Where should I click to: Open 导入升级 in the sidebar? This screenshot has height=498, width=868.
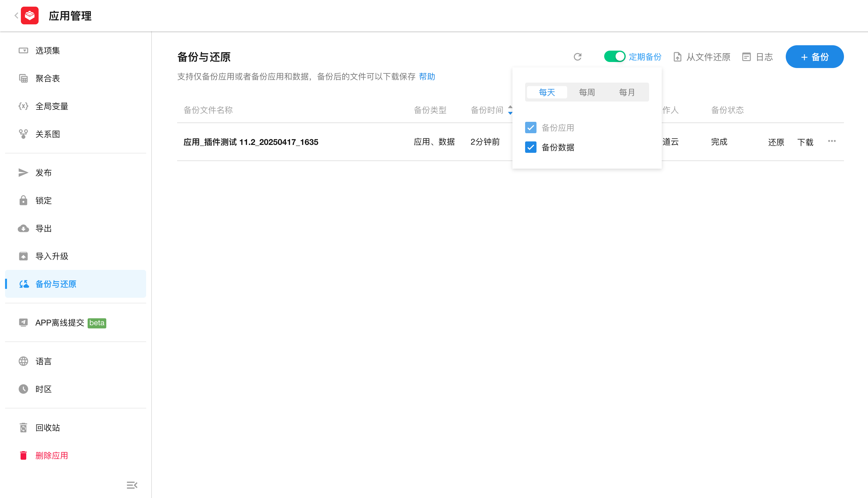click(x=75, y=256)
